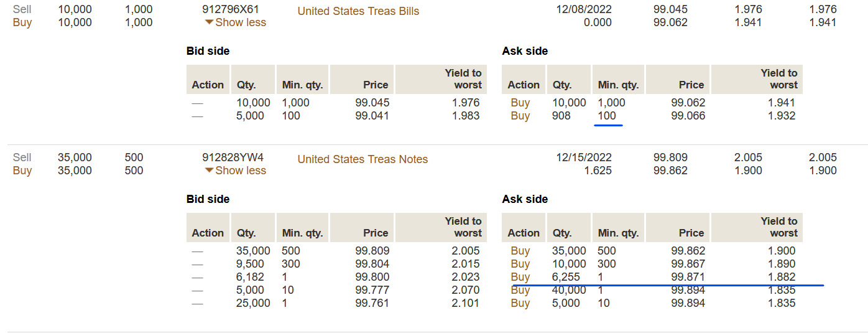This screenshot has width=868, height=333.
Task: Open United States Treas Bills link
Action: [x=358, y=11]
